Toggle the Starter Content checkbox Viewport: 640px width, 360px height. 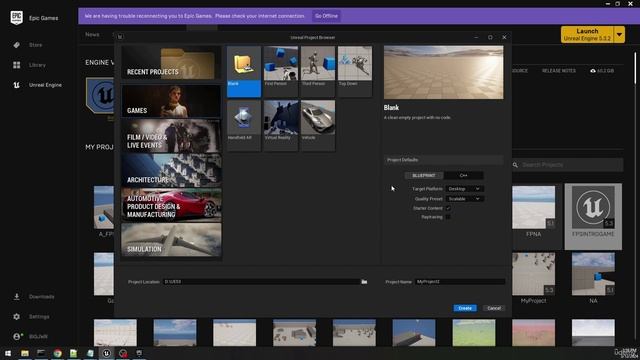tap(448, 208)
